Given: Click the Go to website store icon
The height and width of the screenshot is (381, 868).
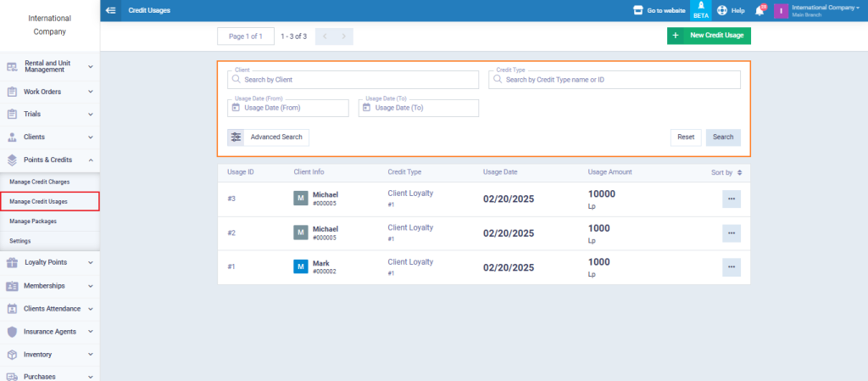Looking at the screenshot, I should (638, 10).
